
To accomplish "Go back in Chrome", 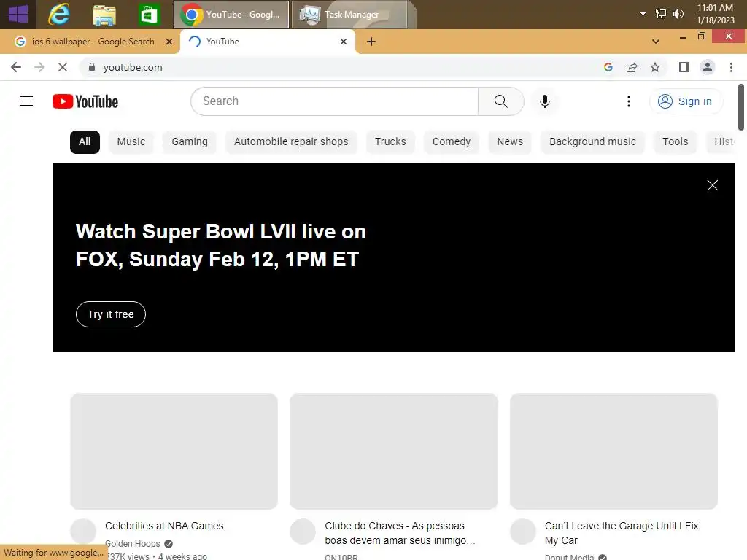I will [16, 67].
